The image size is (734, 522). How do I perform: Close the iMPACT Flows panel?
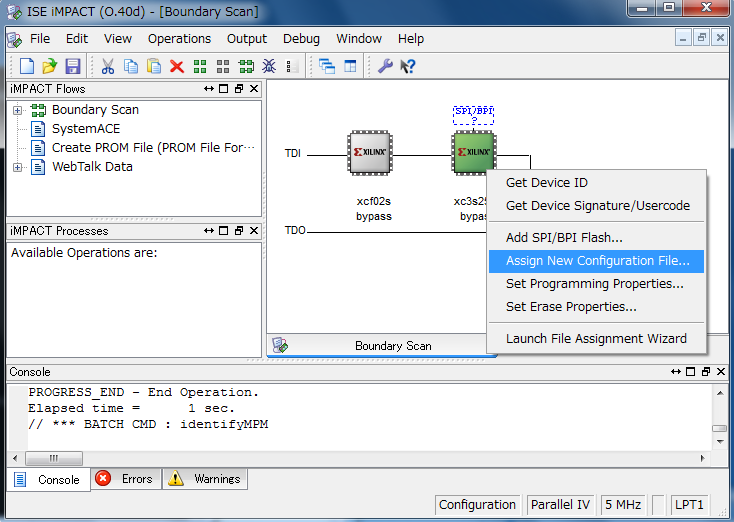(254, 88)
